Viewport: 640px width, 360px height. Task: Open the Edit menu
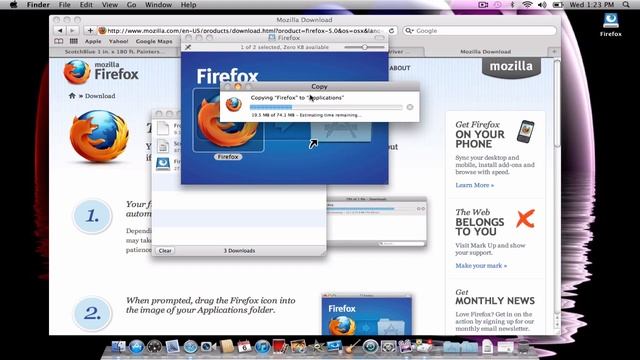[x=86, y=5]
